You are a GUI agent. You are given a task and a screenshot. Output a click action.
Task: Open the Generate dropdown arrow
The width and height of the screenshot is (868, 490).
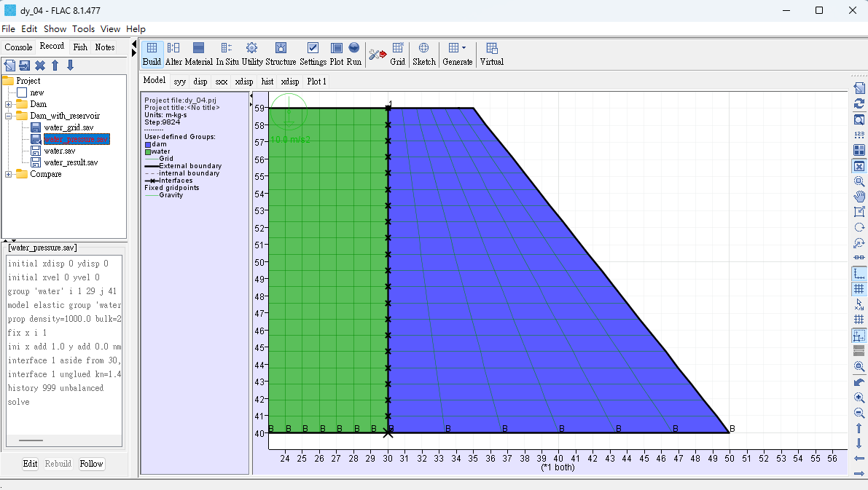(x=464, y=47)
